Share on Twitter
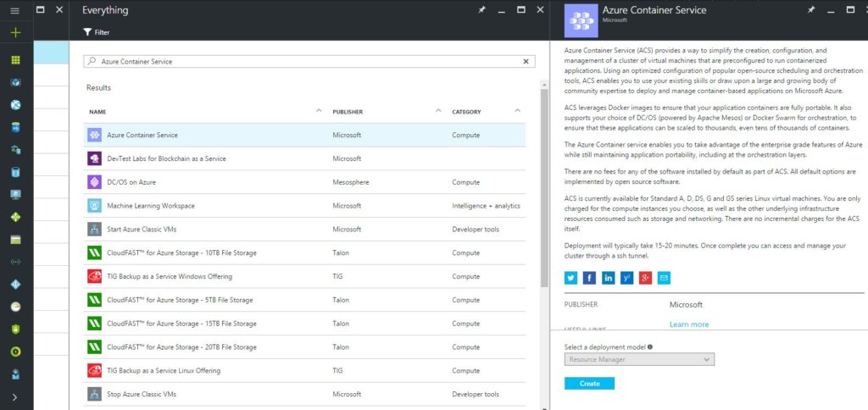The width and height of the screenshot is (868, 410). pyautogui.click(x=570, y=278)
